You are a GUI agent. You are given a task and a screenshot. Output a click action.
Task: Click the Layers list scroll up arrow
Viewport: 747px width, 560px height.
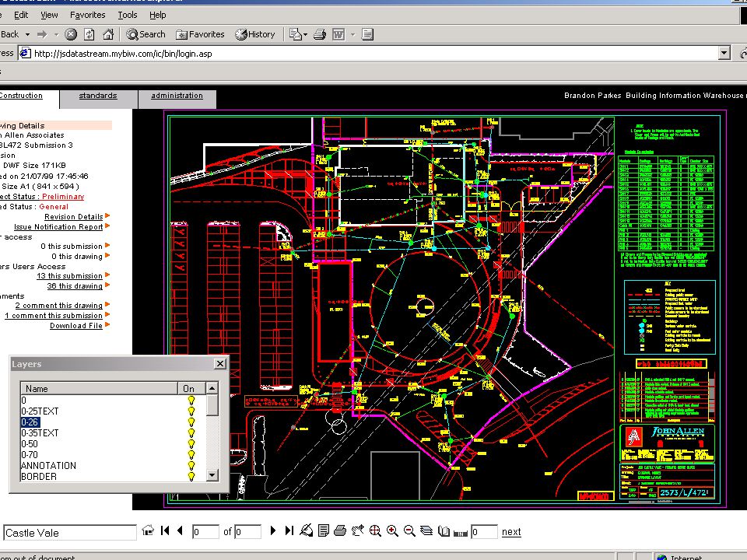pyautogui.click(x=212, y=388)
